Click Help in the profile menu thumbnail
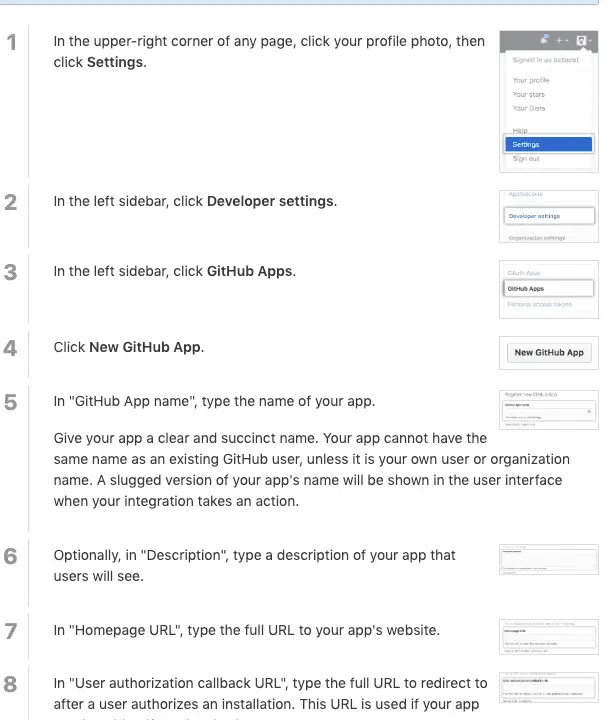Screen dimensions: 614x720 click(520, 130)
